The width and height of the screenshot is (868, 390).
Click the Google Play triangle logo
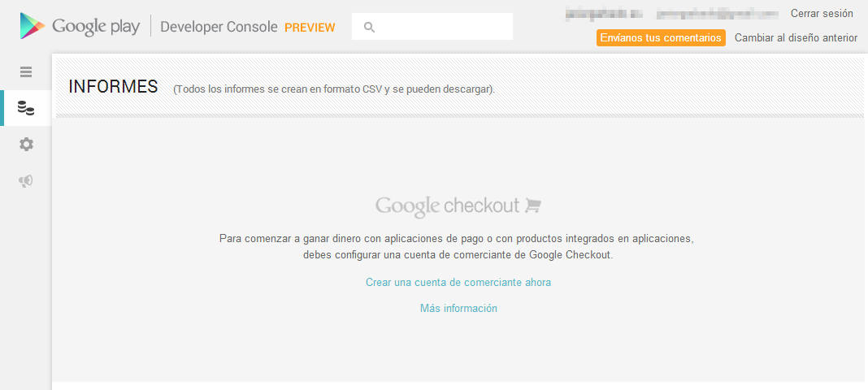coord(33,26)
